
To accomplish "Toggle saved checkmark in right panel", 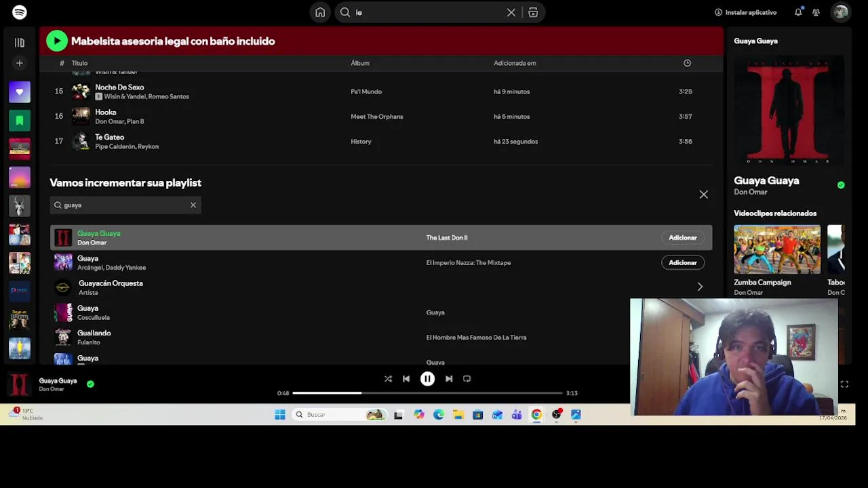I will (x=841, y=185).
